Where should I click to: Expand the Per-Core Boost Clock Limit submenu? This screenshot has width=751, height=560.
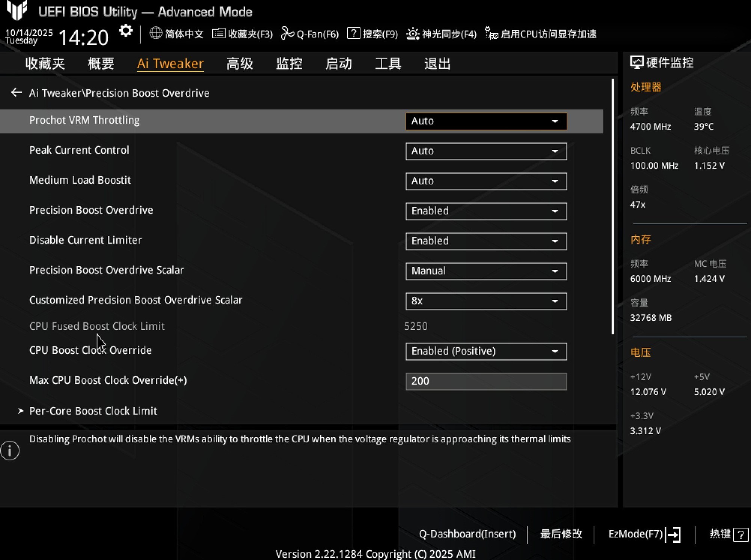[x=93, y=411]
